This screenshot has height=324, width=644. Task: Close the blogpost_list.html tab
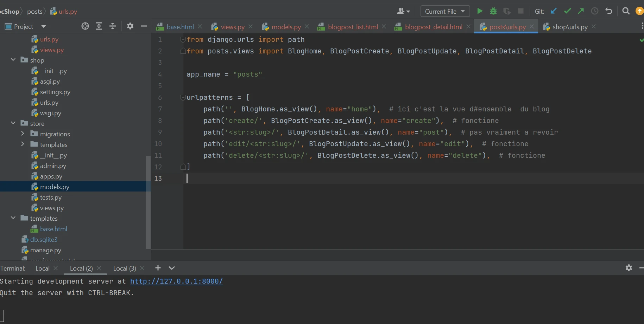(x=384, y=27)
